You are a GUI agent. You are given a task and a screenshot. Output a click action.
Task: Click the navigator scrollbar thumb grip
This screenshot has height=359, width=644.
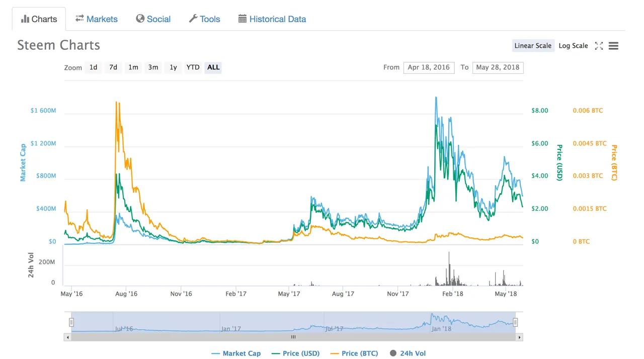coord(293,337)
